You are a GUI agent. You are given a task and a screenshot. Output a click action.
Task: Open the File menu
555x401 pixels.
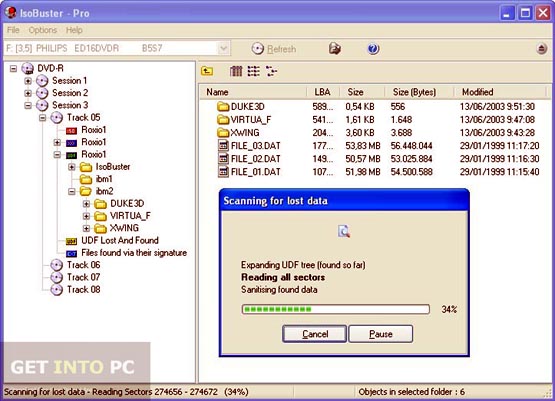point(13,30)
